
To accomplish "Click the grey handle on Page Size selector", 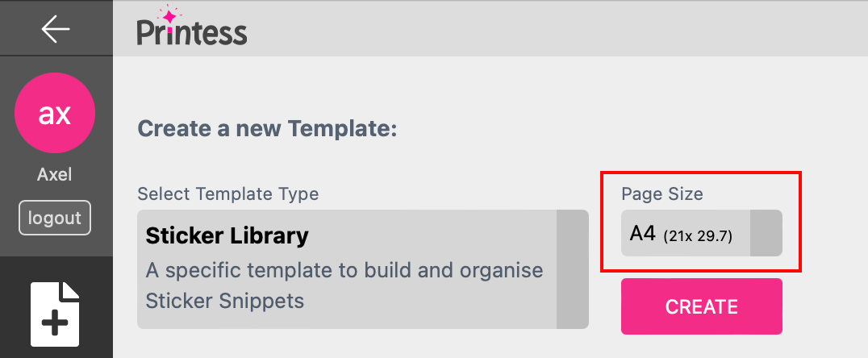I will click(766, 233).
